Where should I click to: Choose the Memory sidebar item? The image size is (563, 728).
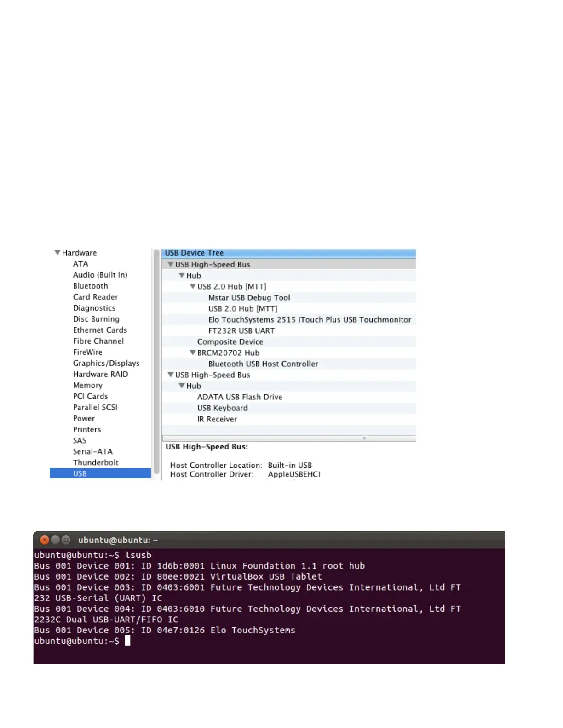pyautogui.click(x=87, y=385)
